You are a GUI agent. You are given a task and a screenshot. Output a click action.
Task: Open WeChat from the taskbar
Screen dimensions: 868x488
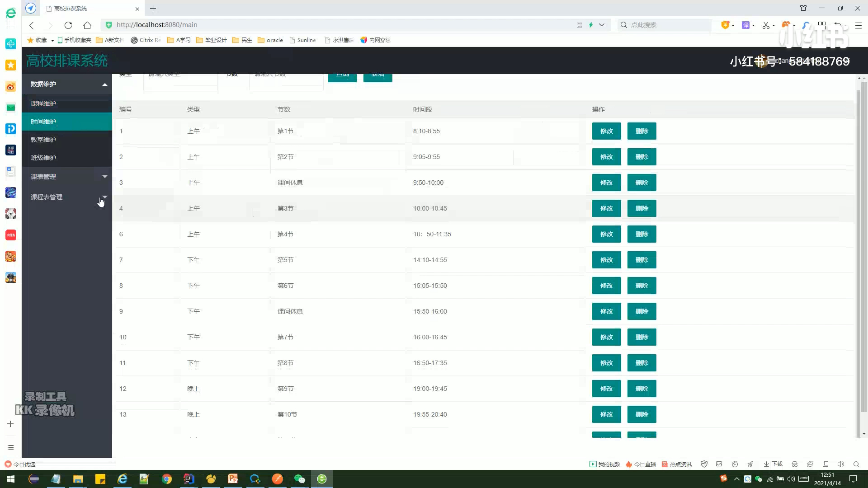[x=300, y=479]
